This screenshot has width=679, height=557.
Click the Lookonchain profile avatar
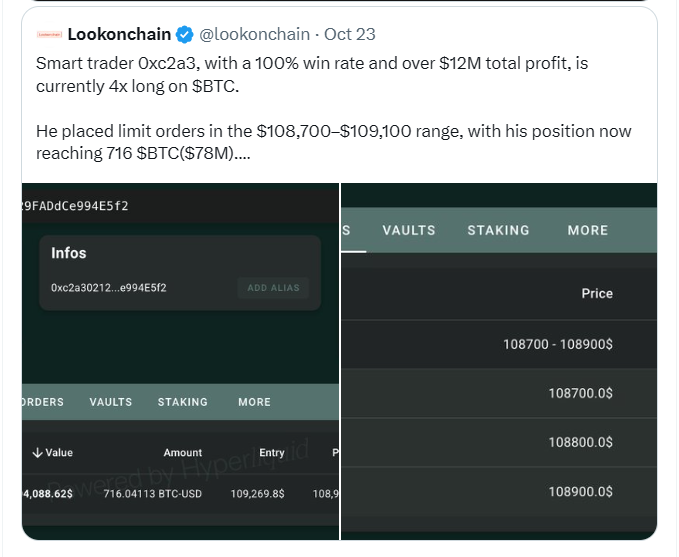click(x=48, y=34)
